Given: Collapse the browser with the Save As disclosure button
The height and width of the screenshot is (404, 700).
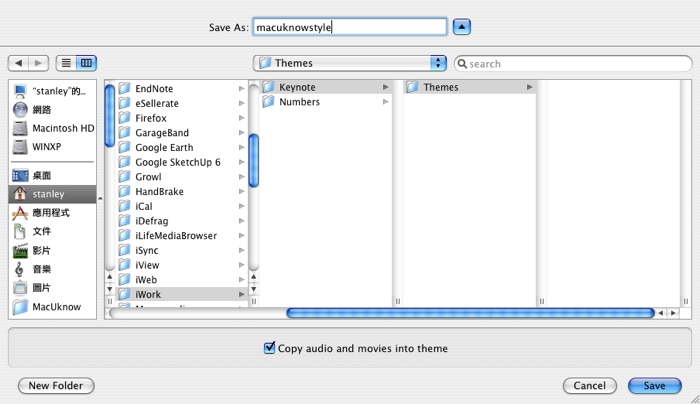Looking at the screenshot, I should [x=462, y=27].
